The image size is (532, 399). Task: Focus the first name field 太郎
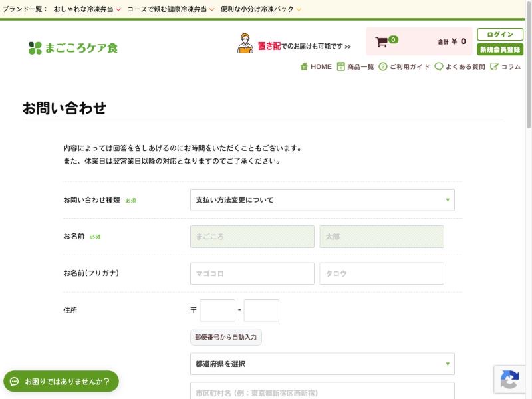tap(382, 237)
